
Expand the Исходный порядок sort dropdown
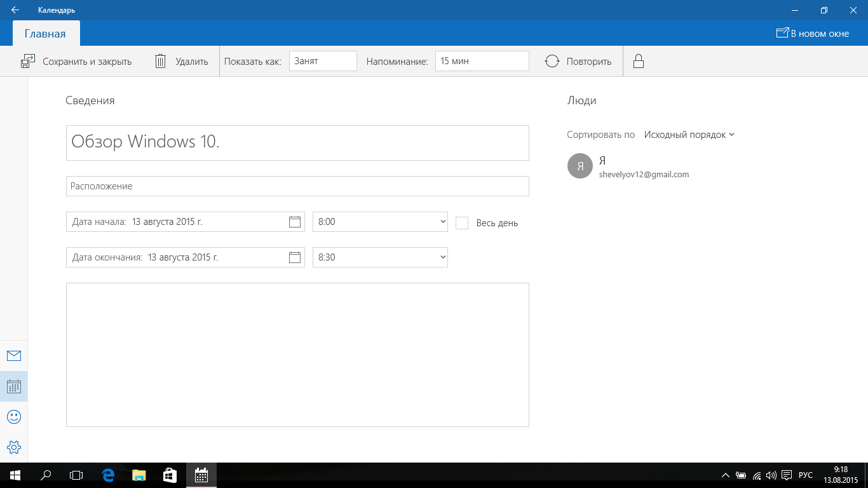pyautogui.click(x=689, y=135)
